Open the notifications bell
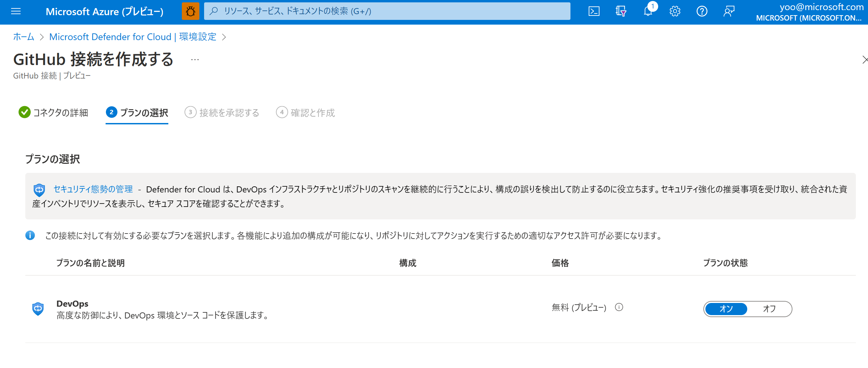868x368 pixels. tap(648, 11)
